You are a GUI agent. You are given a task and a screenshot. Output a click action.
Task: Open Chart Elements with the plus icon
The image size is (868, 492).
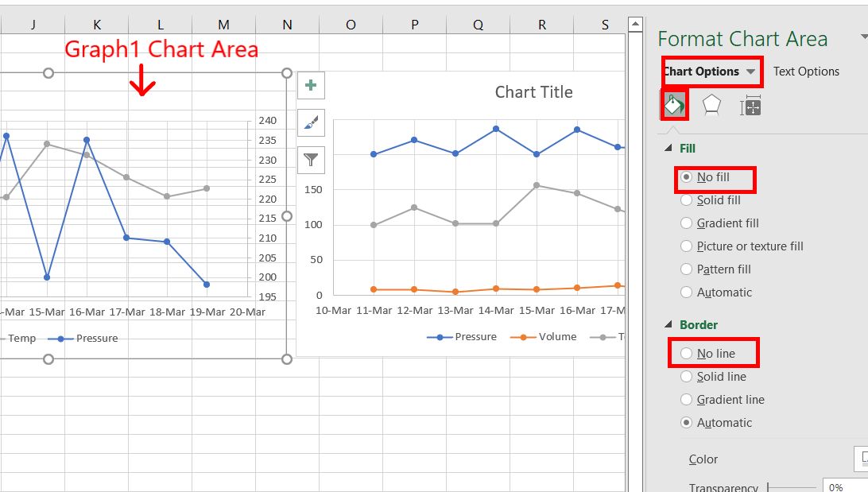(x=311, y=85)
